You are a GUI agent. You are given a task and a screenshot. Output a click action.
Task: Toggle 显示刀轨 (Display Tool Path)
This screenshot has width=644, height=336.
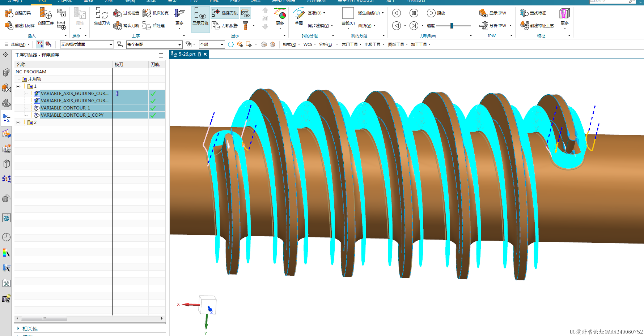tap(200, 19)
